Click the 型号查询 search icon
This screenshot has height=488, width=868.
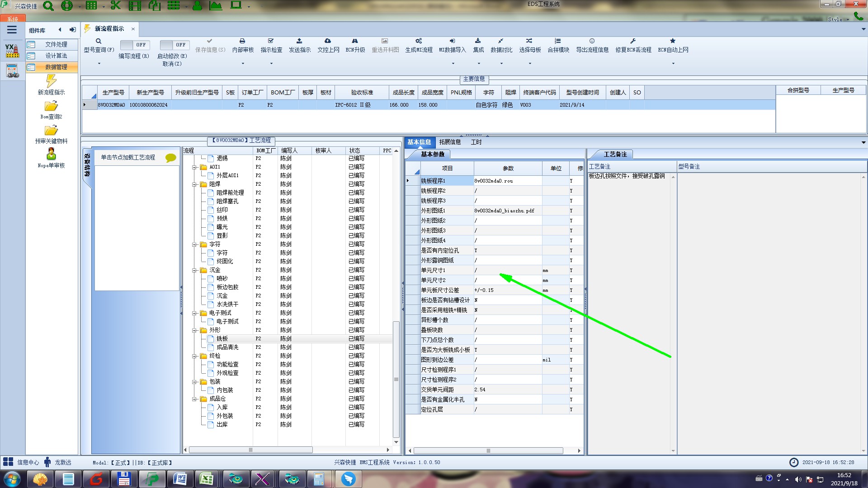click(x=99, y=41)
